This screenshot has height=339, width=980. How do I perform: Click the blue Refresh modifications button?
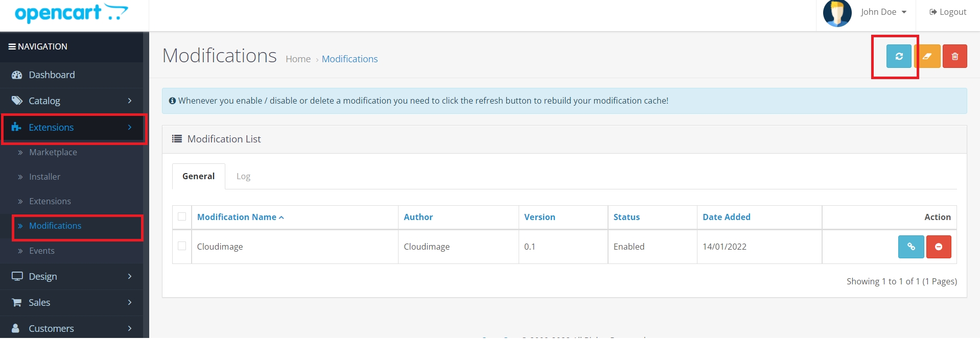click(x=899, y=57)
